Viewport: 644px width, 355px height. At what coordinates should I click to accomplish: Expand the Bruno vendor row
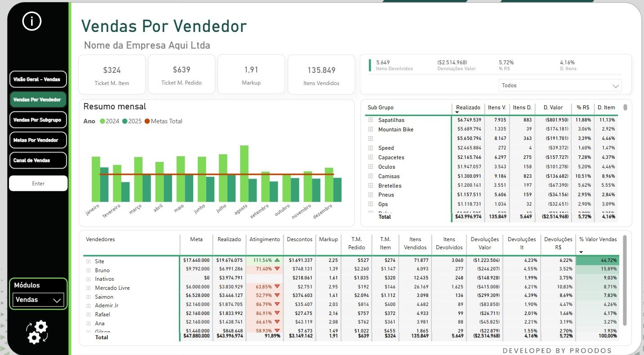(89, 270)
